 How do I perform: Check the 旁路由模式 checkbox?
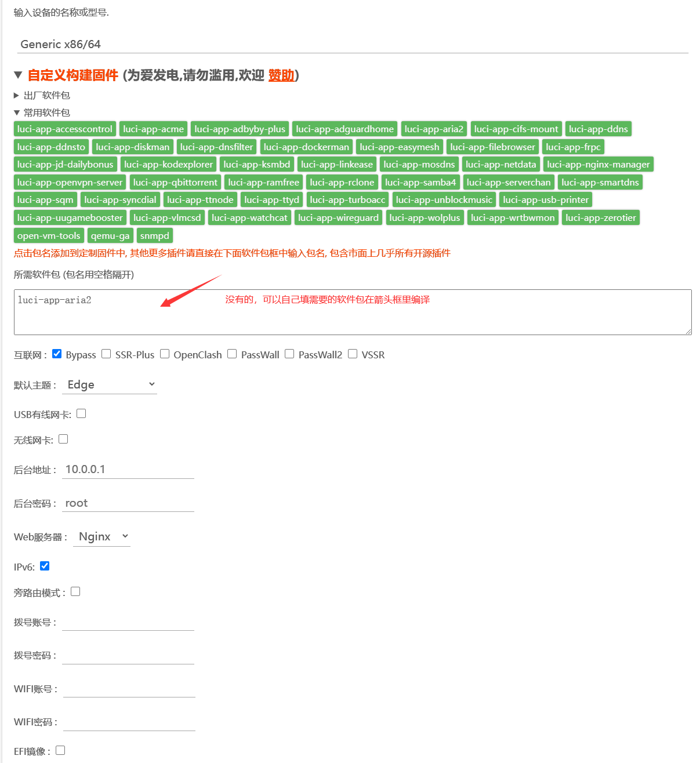tap(75, 591)
